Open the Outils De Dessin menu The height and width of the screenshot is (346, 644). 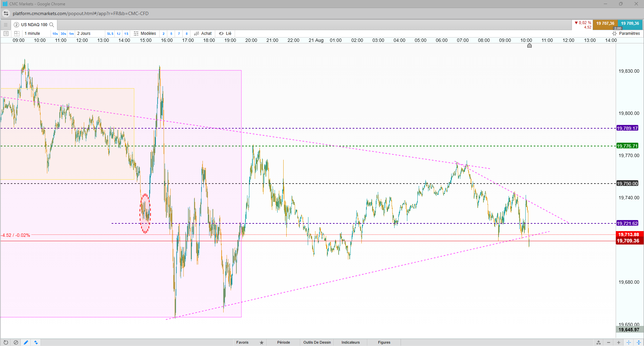(317, 342)
